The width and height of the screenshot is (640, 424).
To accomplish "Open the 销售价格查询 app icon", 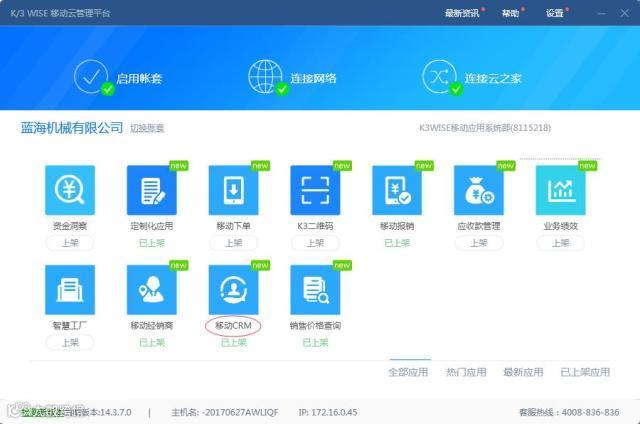I will 315,290.
